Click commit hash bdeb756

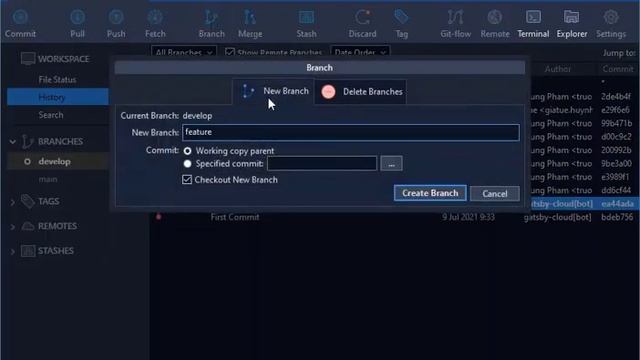[x=617, y=217]
